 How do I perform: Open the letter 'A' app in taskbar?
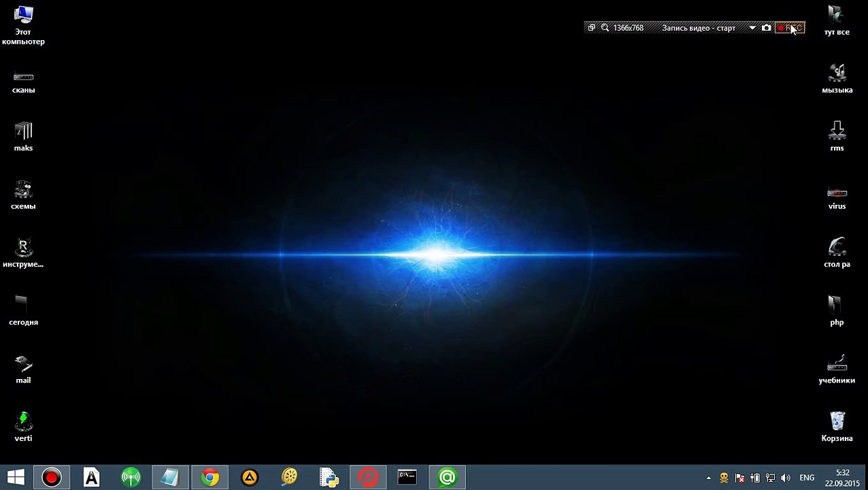coord(91,478)
